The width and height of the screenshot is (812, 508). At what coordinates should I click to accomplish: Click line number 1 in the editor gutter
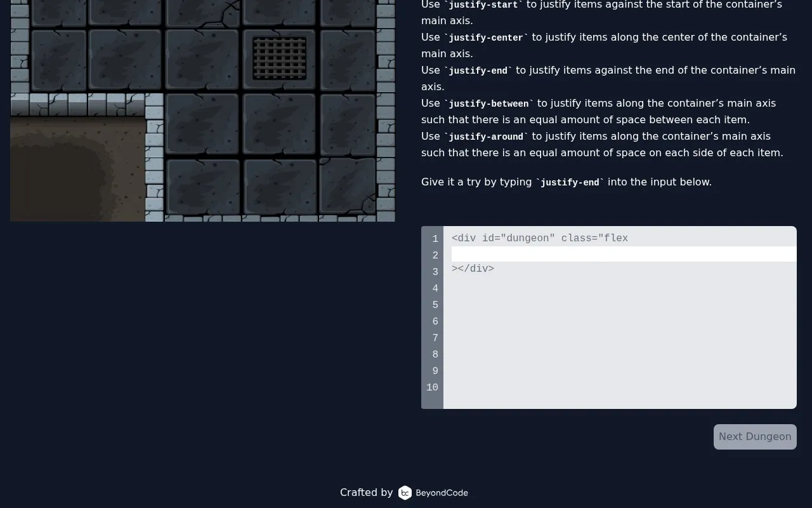coord(435,239)
